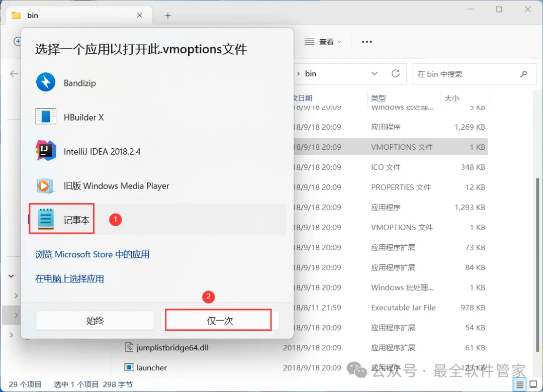Switch to details view icon in status bar
Image resolution: width=543 pixels, height=392 pixels.
520,384
